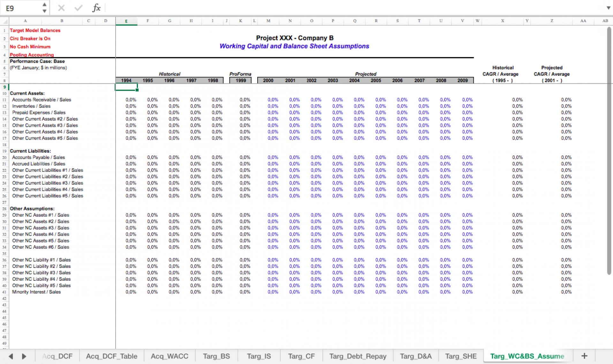Select row 10 header
The width and height of the screenshot is (613, 364).
pos(4,94)
